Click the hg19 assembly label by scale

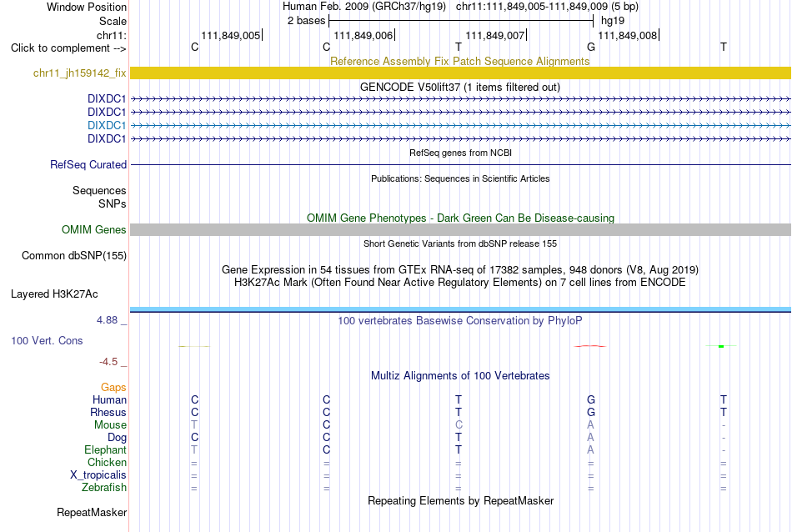[613, 21]
